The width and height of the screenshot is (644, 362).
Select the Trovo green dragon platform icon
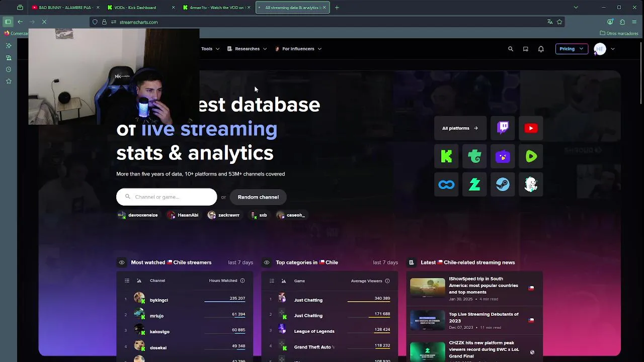pos(474,156)
